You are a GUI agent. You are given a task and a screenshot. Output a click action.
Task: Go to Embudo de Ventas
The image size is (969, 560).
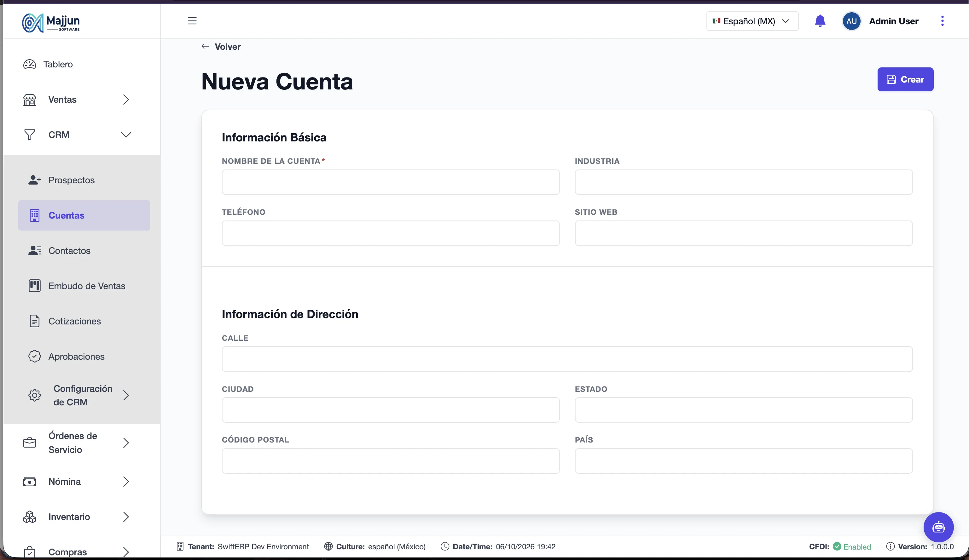(84, 286)
